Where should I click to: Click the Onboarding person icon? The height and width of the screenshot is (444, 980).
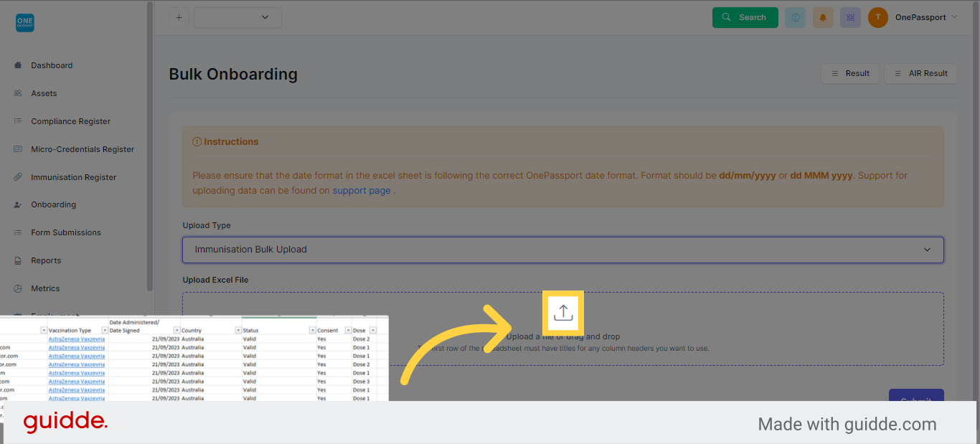tap(18, 204)
